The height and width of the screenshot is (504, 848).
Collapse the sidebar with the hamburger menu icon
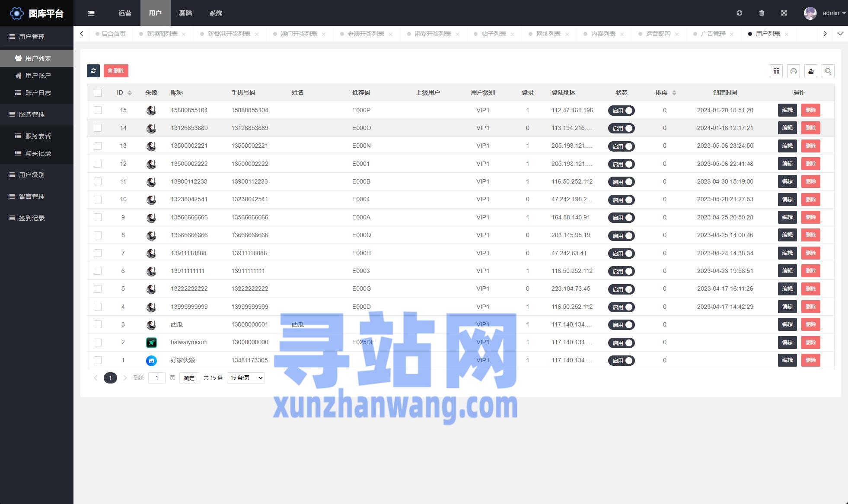pyautogui.click(x=91, y=13)
